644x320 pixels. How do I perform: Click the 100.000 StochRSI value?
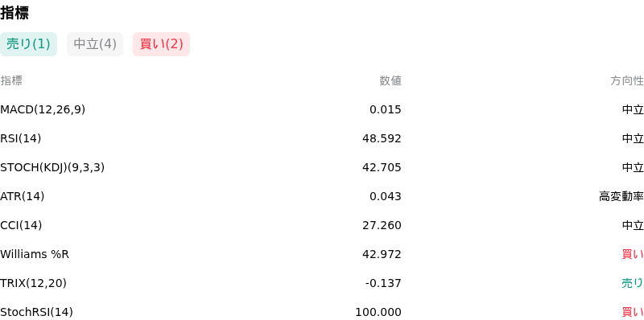pyautogui.click(x=378, y=312)
